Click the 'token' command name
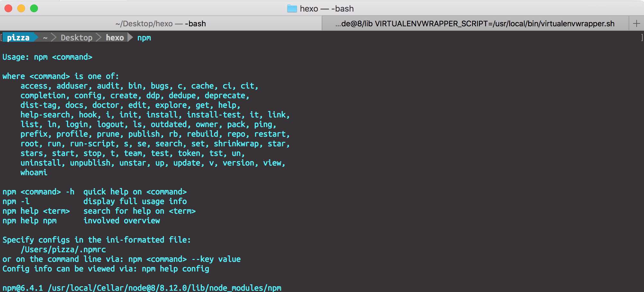The width and height of the screenshot is (644, 292). coord(189,153)
